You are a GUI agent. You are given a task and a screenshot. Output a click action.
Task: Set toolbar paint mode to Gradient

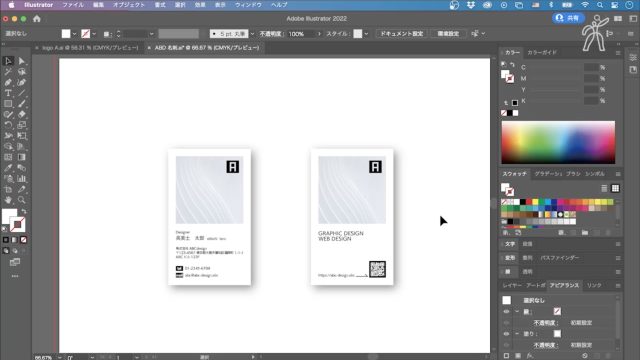(x=15, y=240)
